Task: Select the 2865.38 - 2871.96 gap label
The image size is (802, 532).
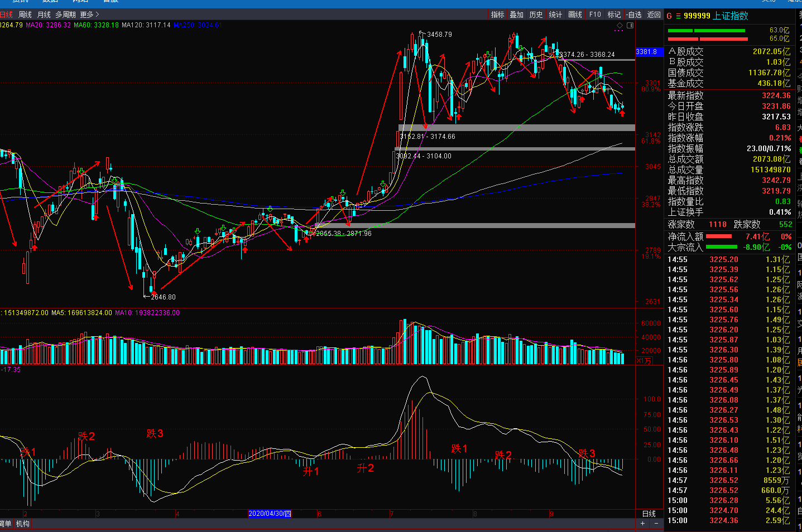Action: point(344,234)
